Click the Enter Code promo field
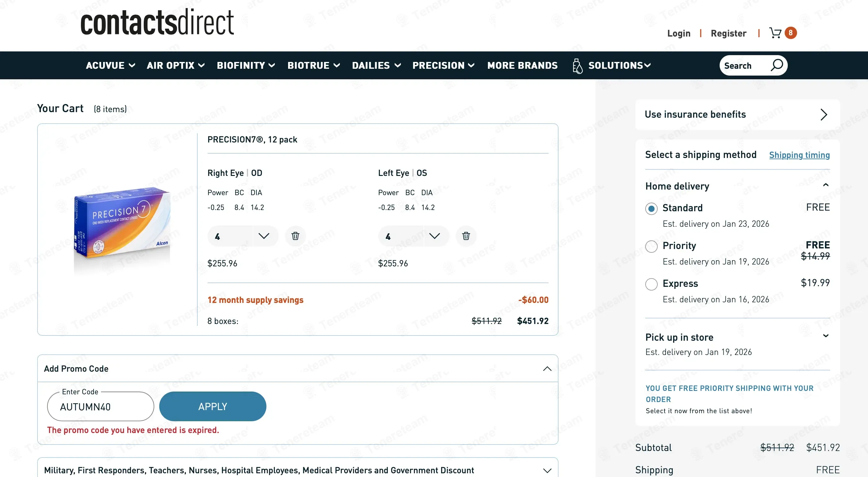 coord(100,407)
